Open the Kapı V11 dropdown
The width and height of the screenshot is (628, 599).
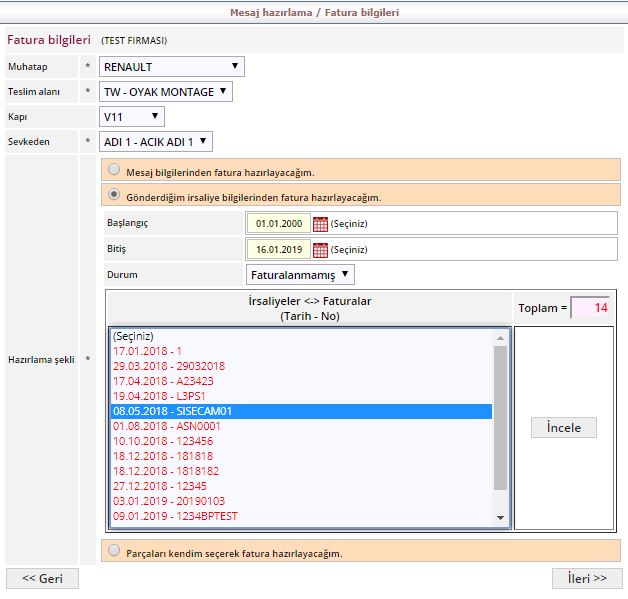click(x=132, y=117)
